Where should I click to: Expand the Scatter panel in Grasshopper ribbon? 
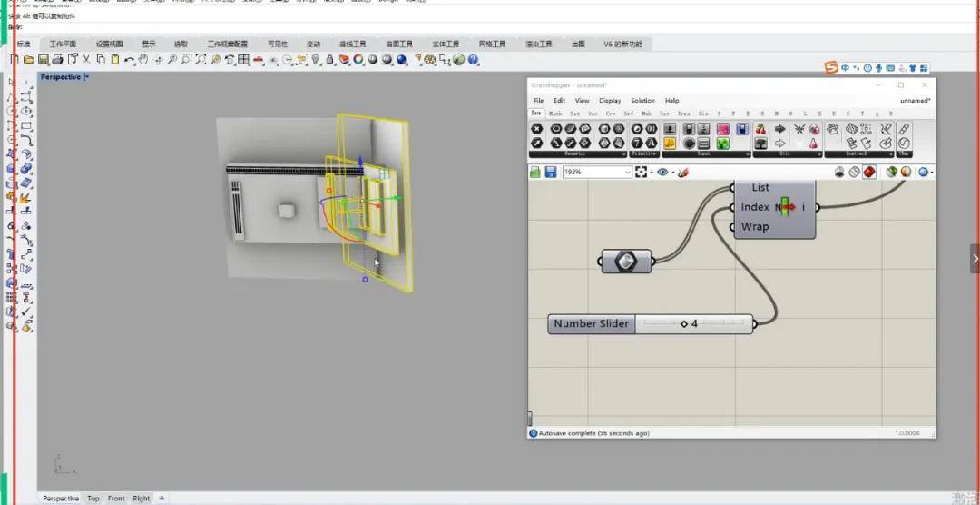[x=891, y=153]
